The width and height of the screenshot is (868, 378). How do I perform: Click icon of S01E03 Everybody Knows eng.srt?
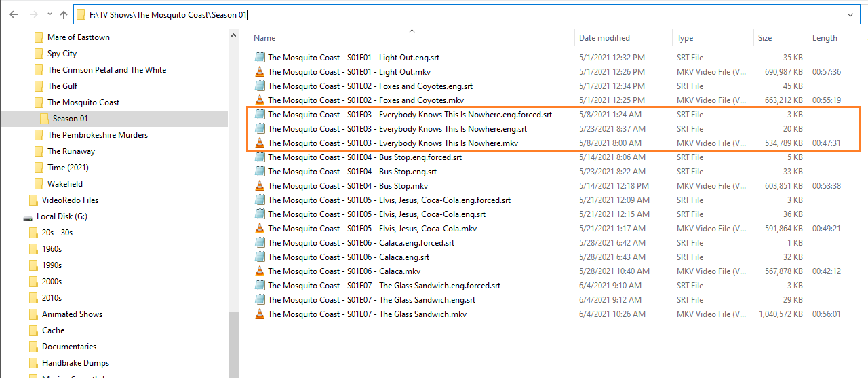click(x=259, y=129)
